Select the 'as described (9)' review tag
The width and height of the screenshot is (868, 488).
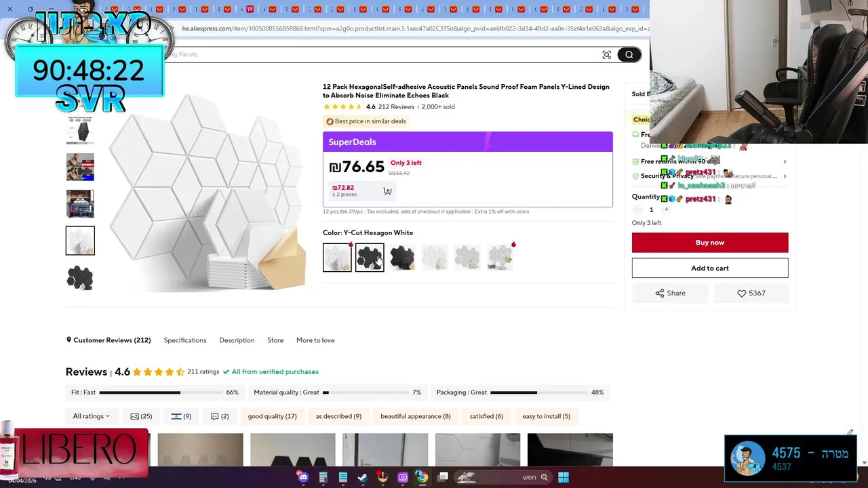(x=338, y=416)
